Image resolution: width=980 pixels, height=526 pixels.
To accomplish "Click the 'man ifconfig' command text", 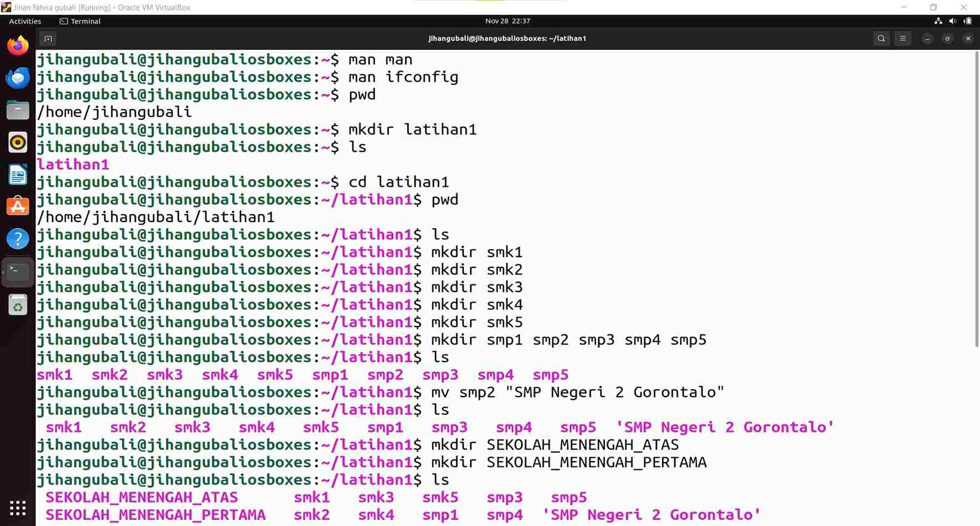I will pos(403,77).
